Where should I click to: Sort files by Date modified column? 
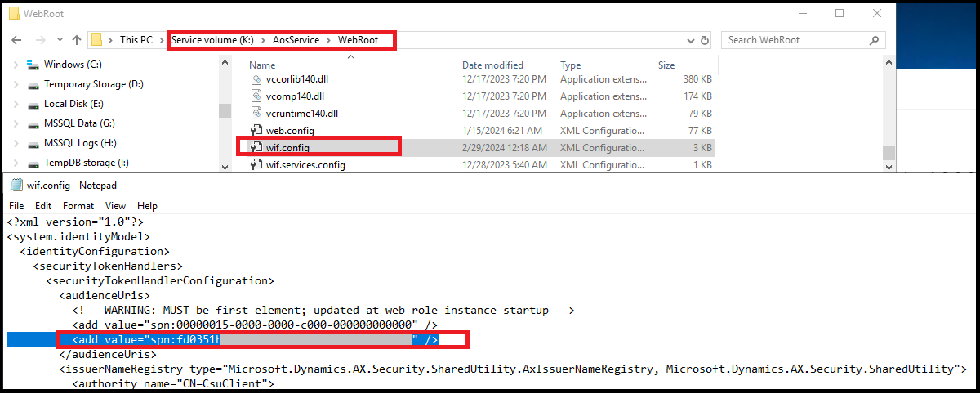493,65
